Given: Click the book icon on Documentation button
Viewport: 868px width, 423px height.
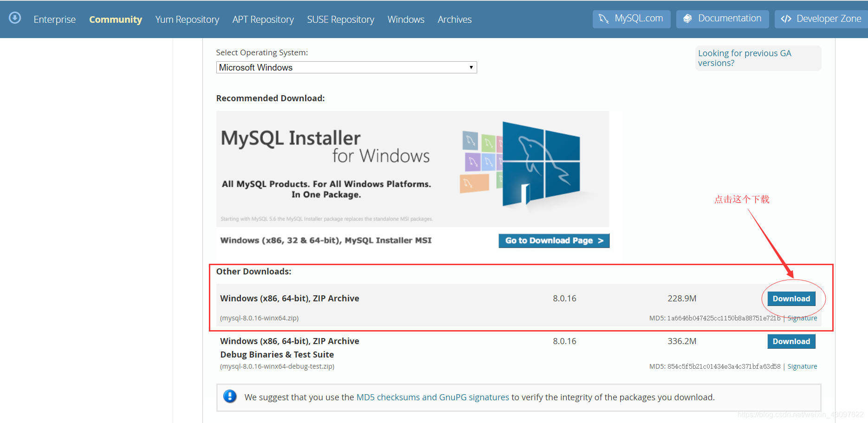Looking at the screenshot, I should 687,19.
